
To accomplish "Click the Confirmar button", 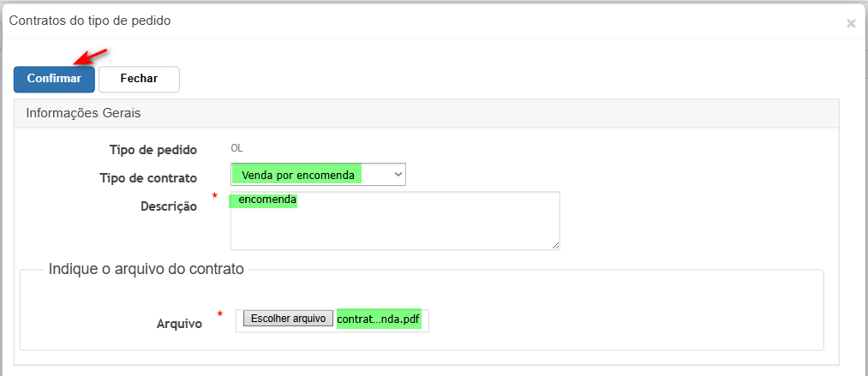I will (54, 79).
